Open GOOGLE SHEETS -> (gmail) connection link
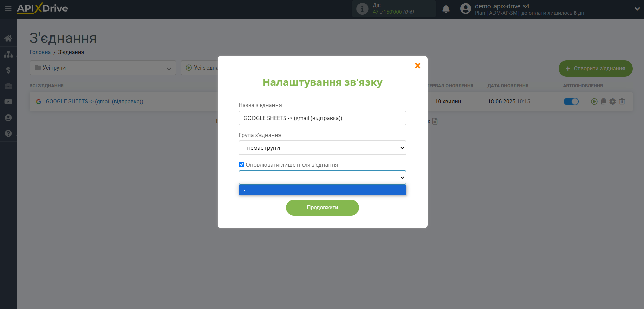644x309 pixels. tap(94, 101)
